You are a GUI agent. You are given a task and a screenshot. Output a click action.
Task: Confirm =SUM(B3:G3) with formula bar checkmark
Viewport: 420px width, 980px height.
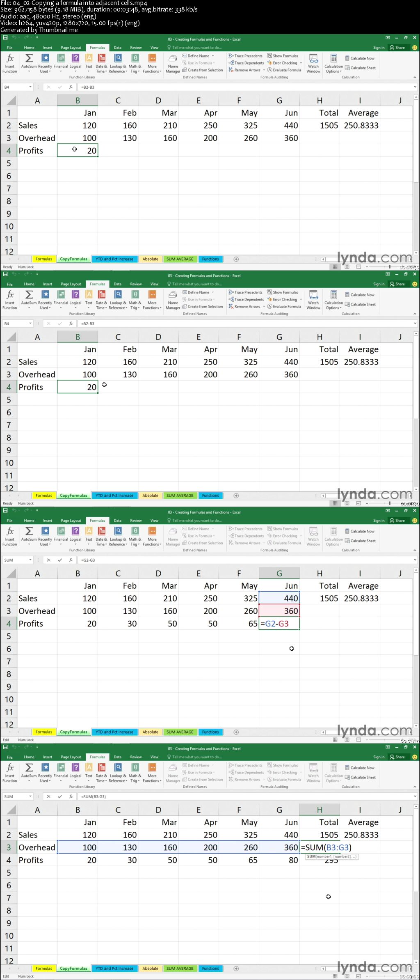point(60,796)
